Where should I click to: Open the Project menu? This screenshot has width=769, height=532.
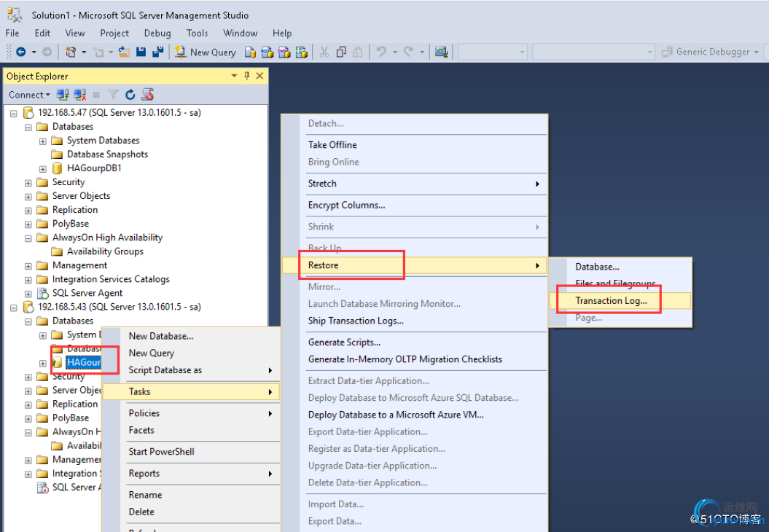click(114, 33)
